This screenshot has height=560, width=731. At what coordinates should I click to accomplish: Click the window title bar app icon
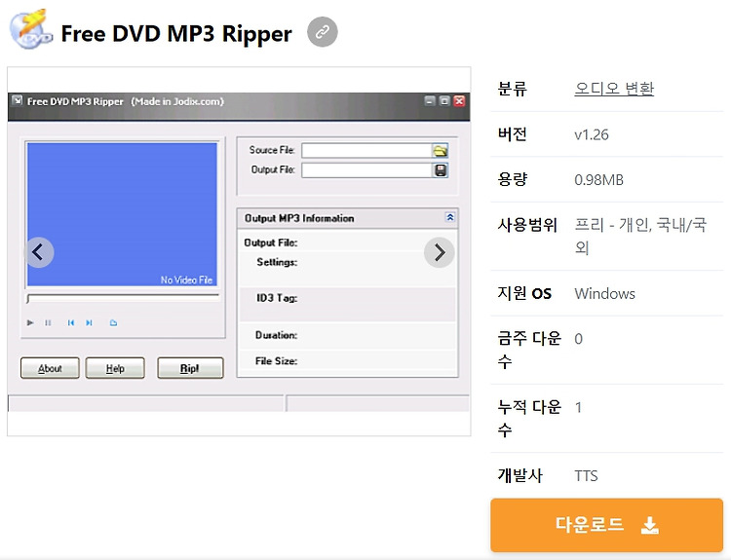[18, 100]
